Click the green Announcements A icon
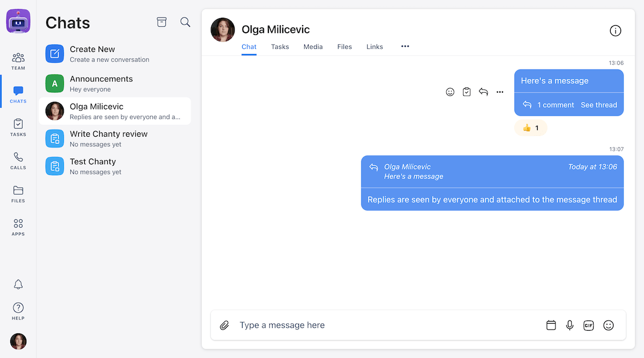This screenshot has height=358, width=644. (55, 84)
